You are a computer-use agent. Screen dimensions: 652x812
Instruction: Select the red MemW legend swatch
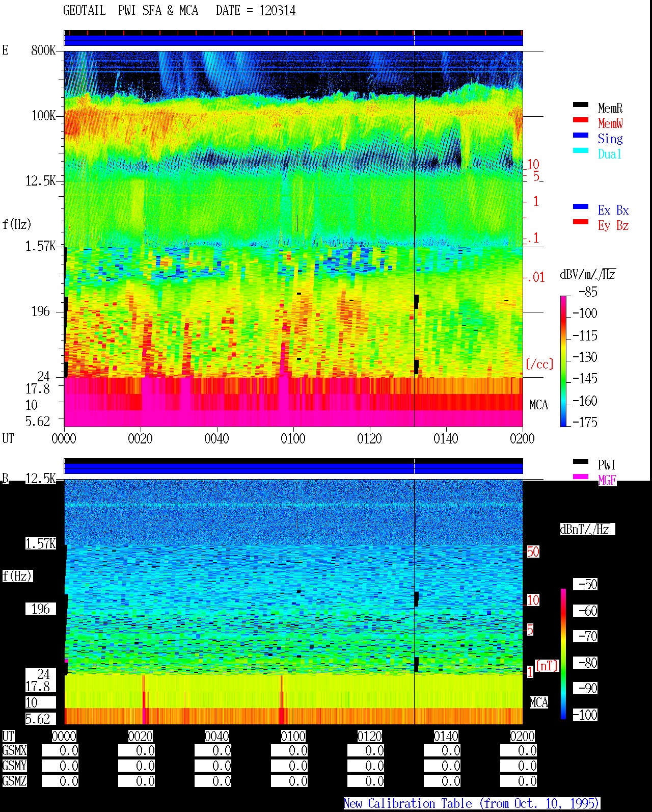point(581,120)
